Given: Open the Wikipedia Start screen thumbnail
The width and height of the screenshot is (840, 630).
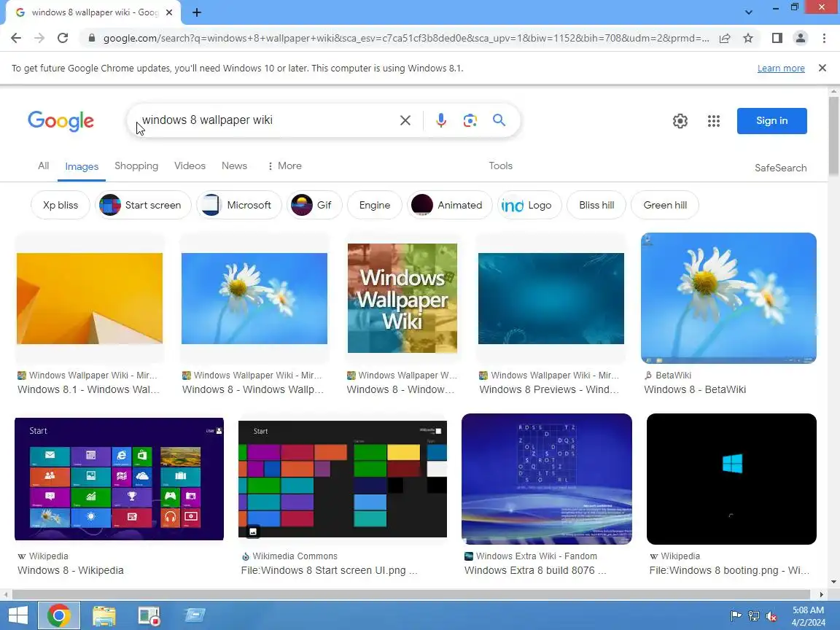Looking at the screenshot, I should click(119, 479).
